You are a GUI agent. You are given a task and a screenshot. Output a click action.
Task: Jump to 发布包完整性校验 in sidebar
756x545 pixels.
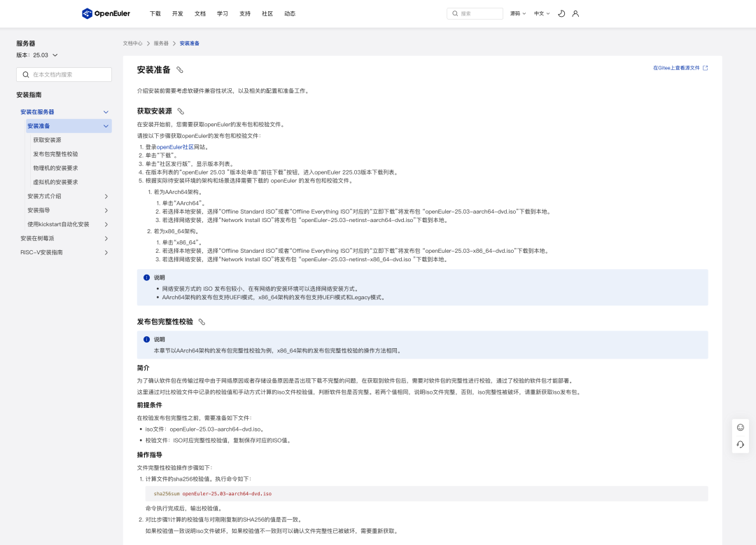pos(55,154)
